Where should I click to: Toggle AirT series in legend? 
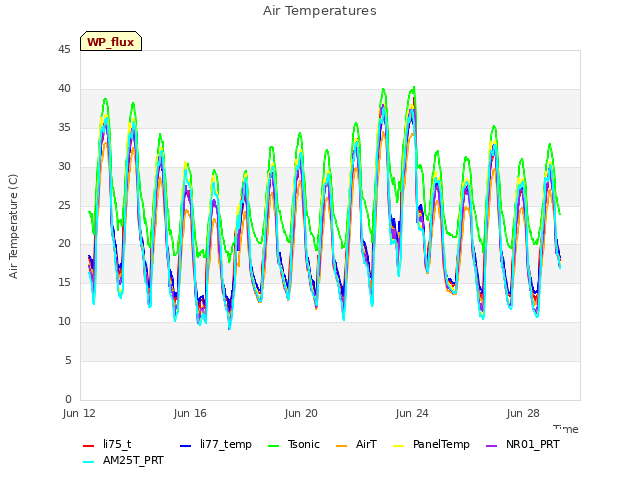tap(356, 444)
